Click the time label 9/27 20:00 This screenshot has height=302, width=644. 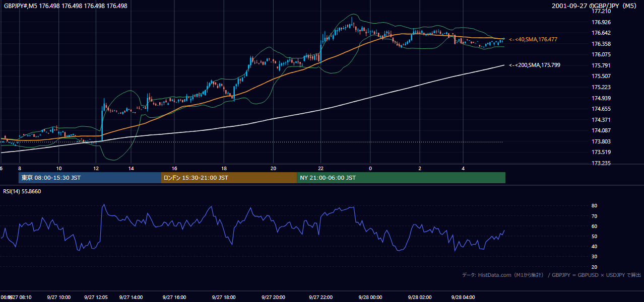[x=273, y=297]
